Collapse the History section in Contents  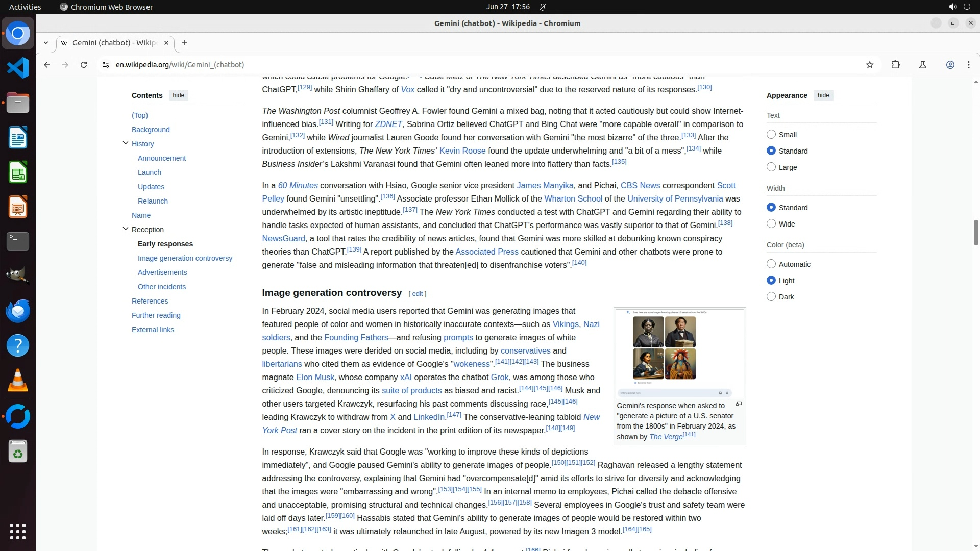click(126, 143)
